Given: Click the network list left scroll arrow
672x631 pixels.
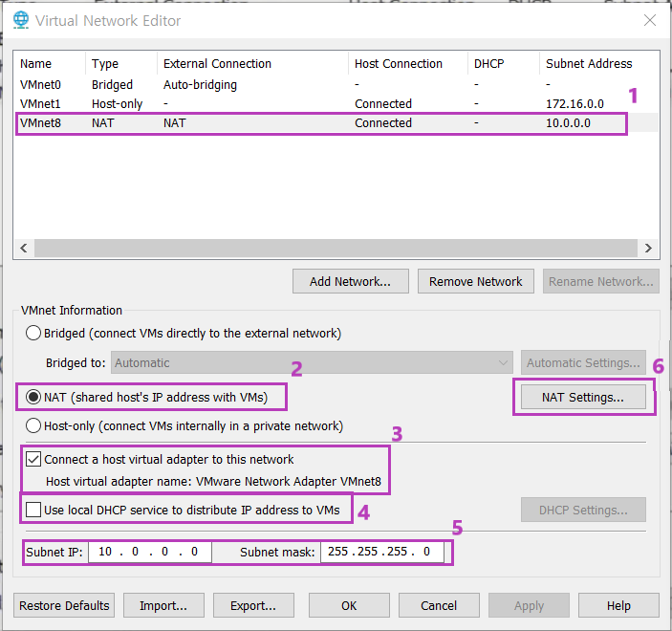Looking at the screenshot, I should [x=24, y=248].
